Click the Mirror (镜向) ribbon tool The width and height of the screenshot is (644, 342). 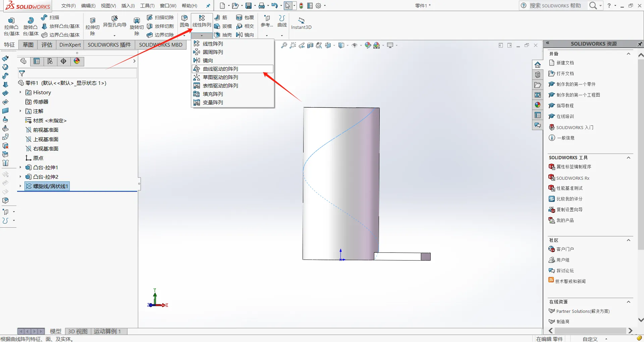[245, 35]
